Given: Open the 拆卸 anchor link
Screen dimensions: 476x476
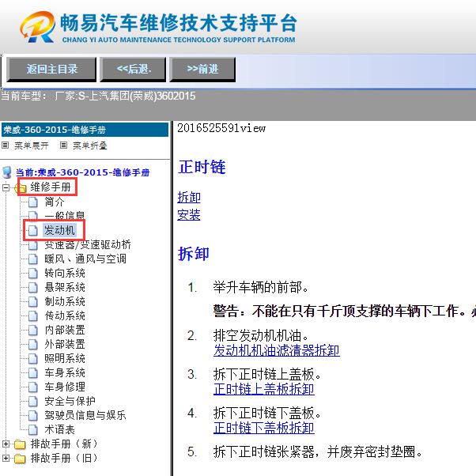Looking at the screenshot, I should (x=189, y=198).
